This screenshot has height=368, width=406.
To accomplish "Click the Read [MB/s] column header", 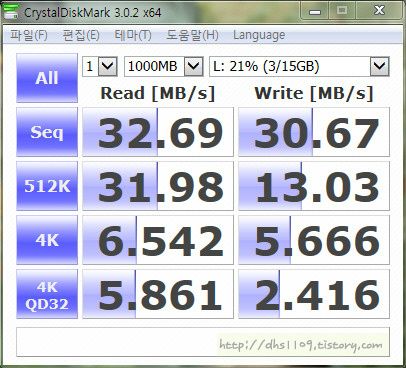I will (158, 93).
